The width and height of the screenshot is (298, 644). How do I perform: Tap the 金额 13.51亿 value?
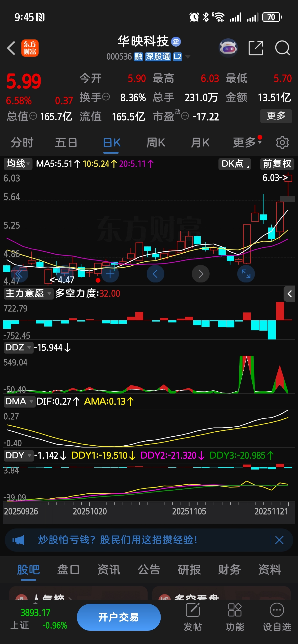274,98
